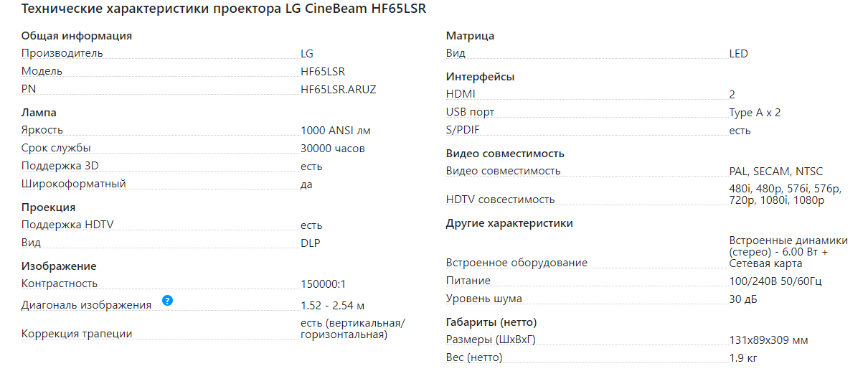Click the blue help icon near Диагональ изображения
The image size is (868, 384).
[167, 300]
